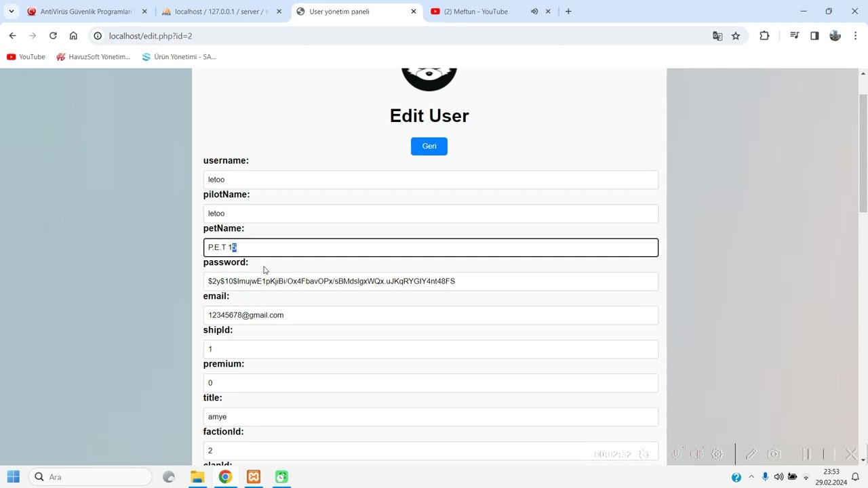Focus the premium field
The height and width of the screenshot is (488, 868).
[x=431, y=383]
